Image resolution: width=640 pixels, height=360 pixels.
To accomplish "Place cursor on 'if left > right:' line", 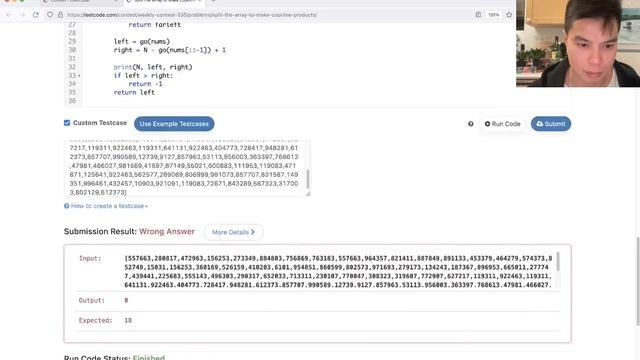I will click(x=143, y=76).
